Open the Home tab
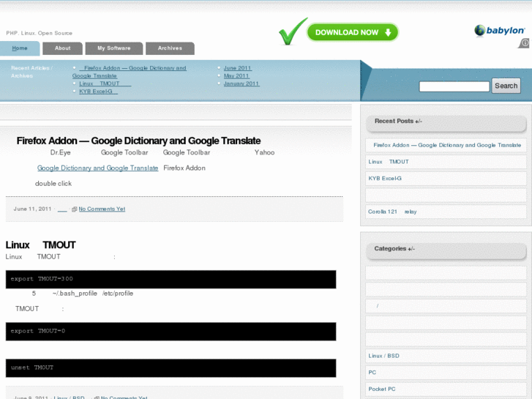 coord(20,48)
